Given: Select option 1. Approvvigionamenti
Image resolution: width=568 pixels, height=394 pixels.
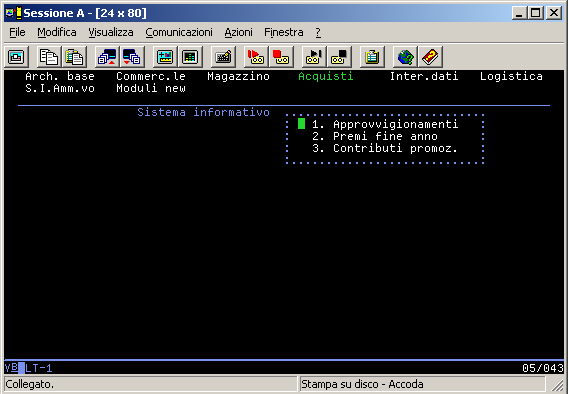Looking at the screenshot, I should coord(385,124).
